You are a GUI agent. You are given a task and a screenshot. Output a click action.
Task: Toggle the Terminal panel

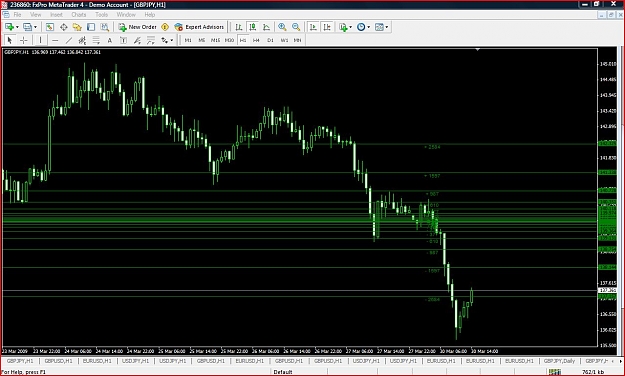[x=91, y=27]
